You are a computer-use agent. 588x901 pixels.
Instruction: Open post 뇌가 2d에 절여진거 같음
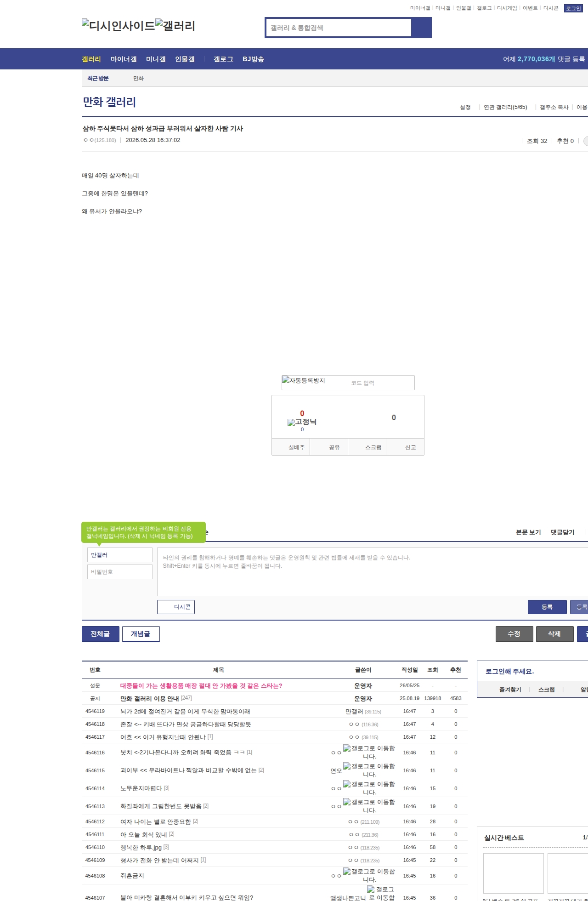(x=185, y=711)
